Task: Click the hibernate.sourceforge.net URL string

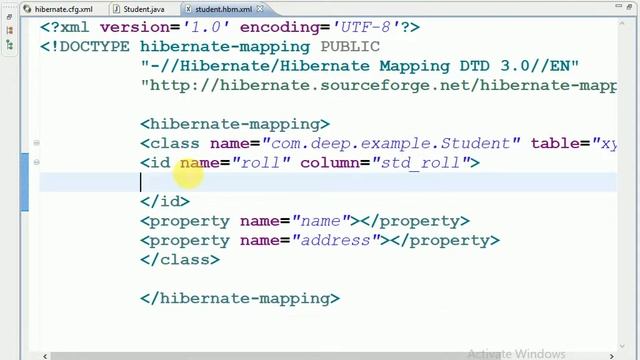Action: pos(378,86)
